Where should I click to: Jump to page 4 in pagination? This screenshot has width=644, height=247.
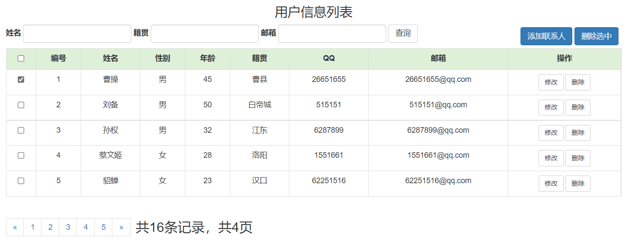click(x=86, y=227)
